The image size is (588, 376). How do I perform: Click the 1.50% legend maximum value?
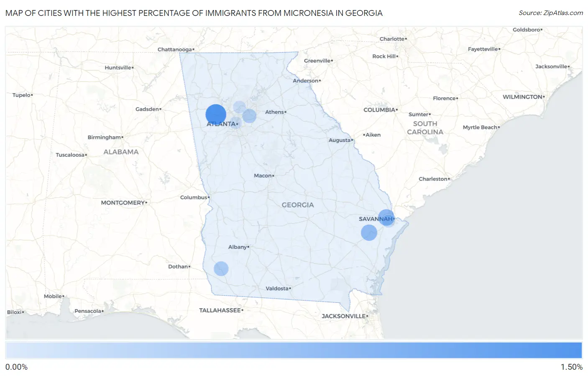(x=572, y=367)
